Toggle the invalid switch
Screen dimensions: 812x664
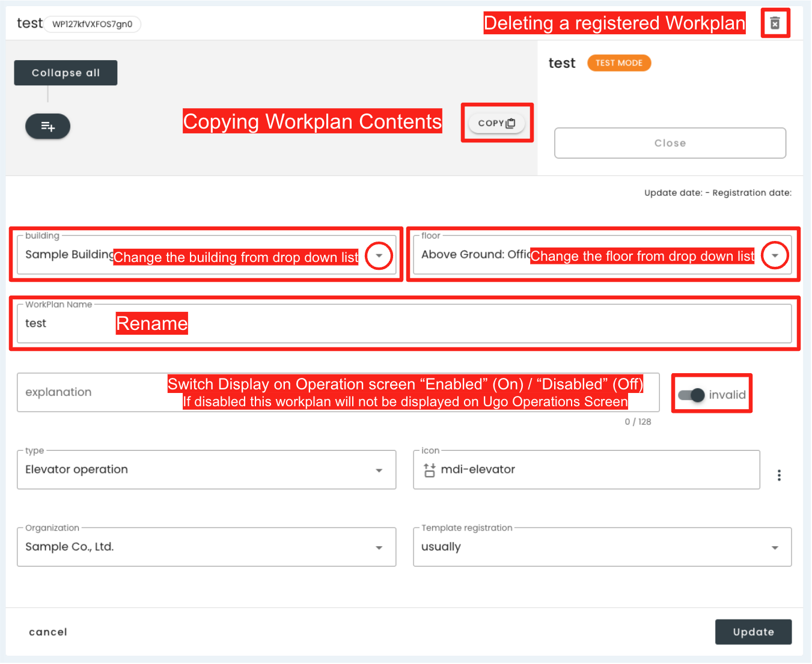[691, 395]
